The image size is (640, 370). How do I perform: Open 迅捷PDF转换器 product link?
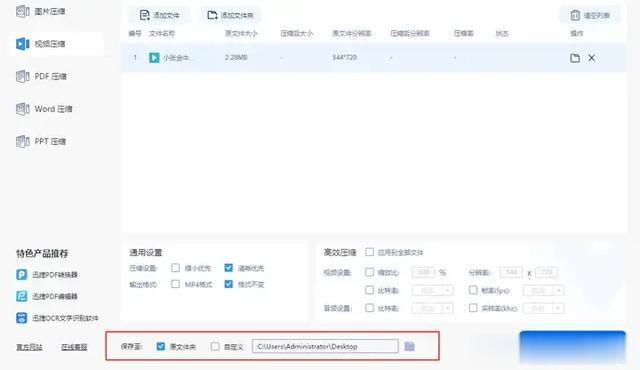click(x=55, y=275)
